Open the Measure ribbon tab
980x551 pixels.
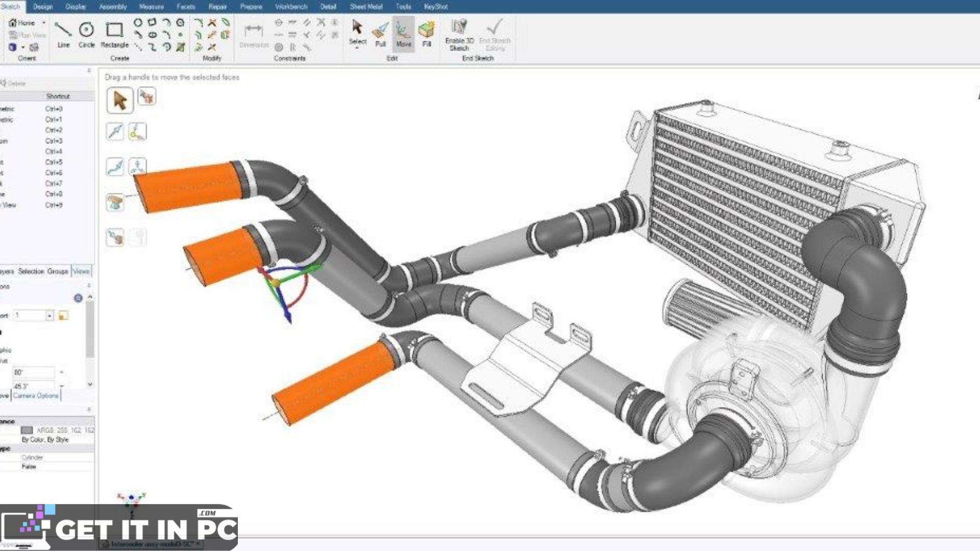(x=151, y=7)
